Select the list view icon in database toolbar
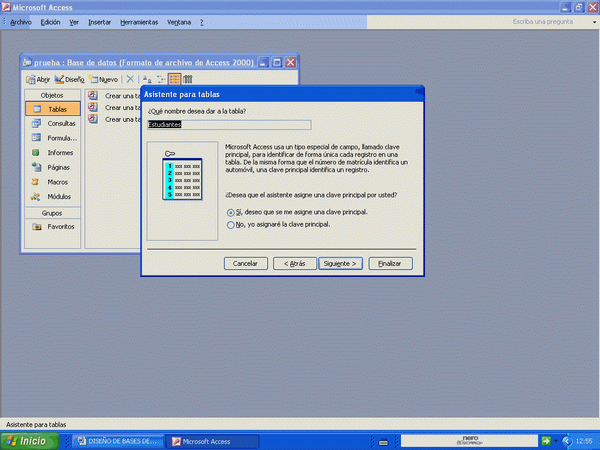 tap(174, 79)
